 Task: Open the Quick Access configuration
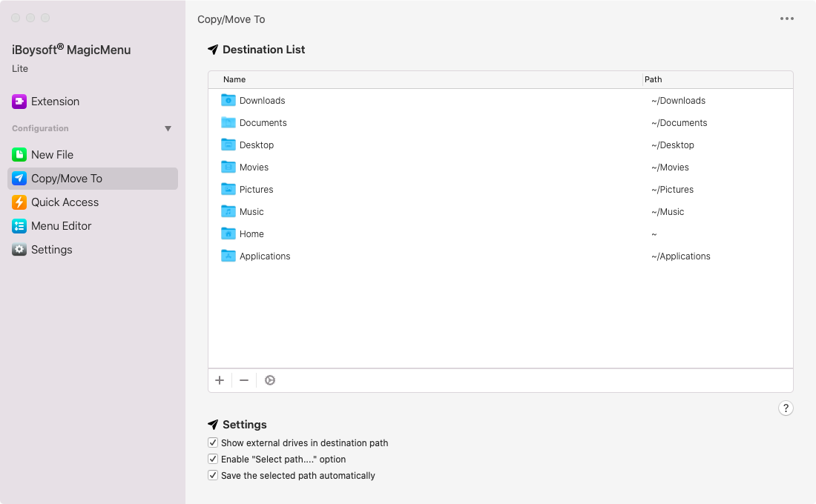tap(93, 202)
